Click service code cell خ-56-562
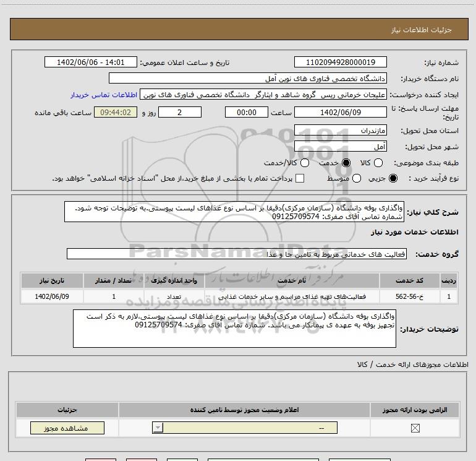Viewport: 476px width, 461px height. (409, 296)
